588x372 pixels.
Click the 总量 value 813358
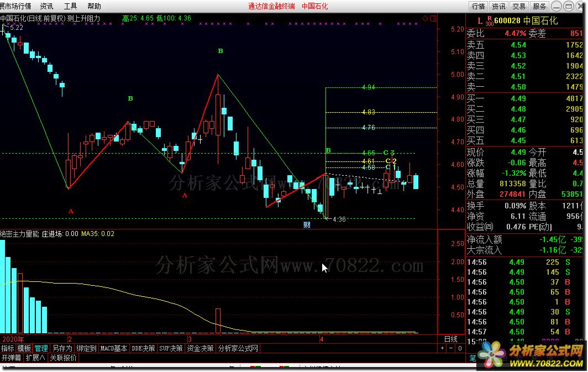coord(513,184)
